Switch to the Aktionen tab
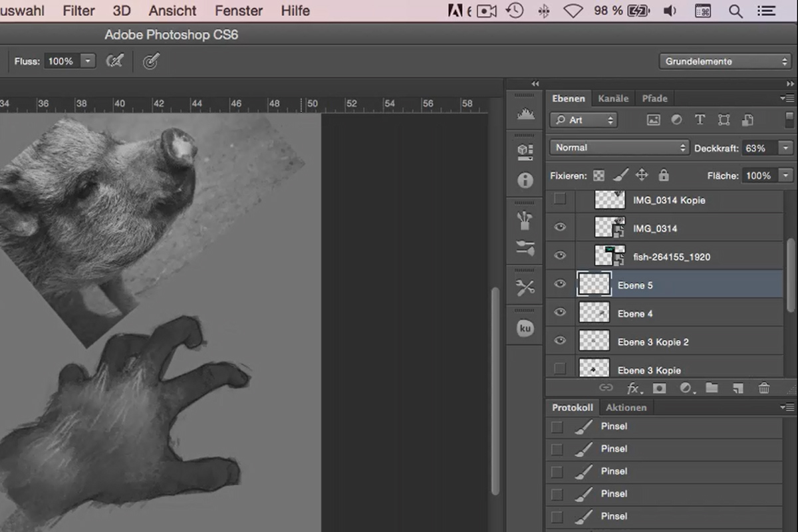Image resolution: width=798 pixels, height=532 pixels. 626,408
